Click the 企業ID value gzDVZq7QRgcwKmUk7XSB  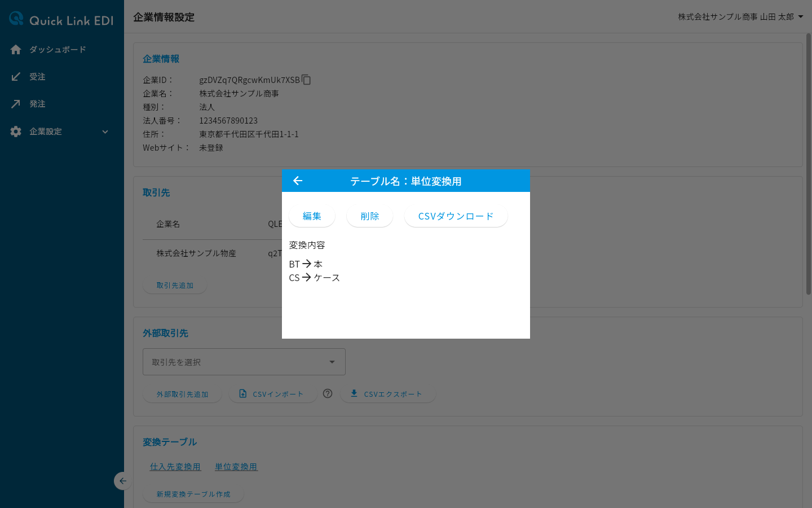(x=249, y=80)
